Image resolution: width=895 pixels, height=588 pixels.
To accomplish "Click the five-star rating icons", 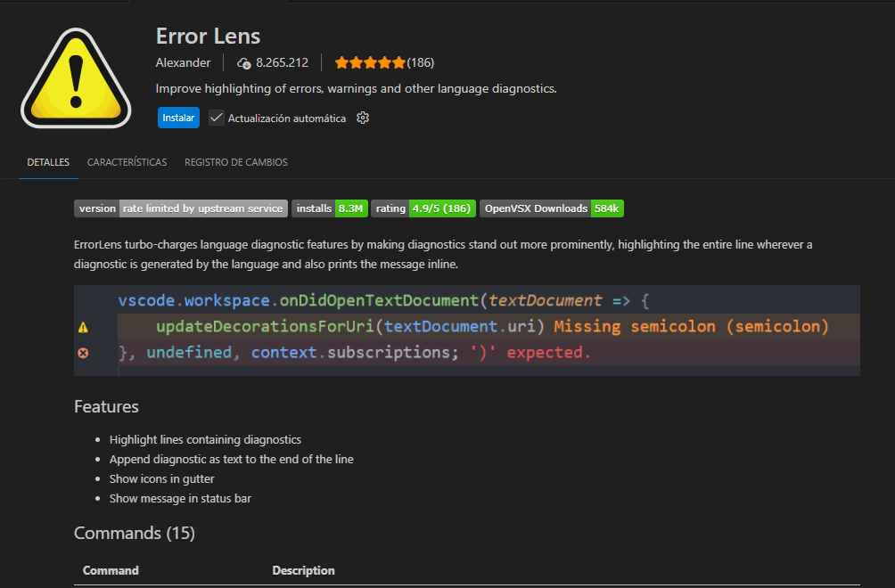I will pos(369,62).
